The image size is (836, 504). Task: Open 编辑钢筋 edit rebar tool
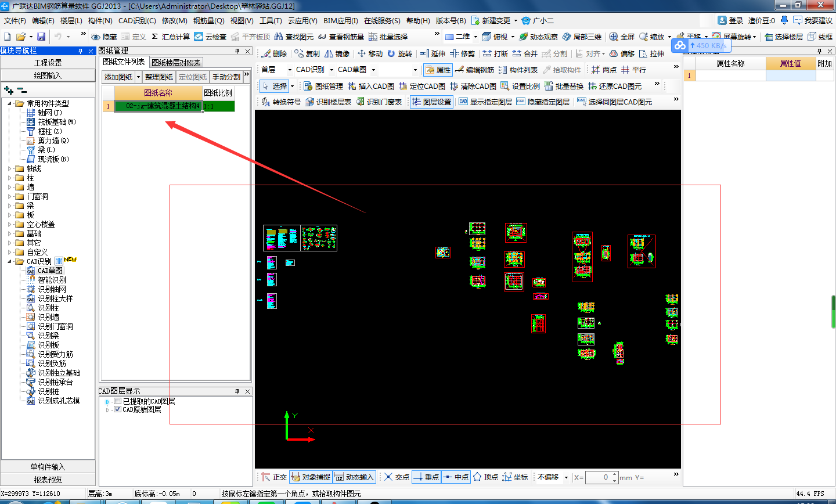tap(474, 70)
